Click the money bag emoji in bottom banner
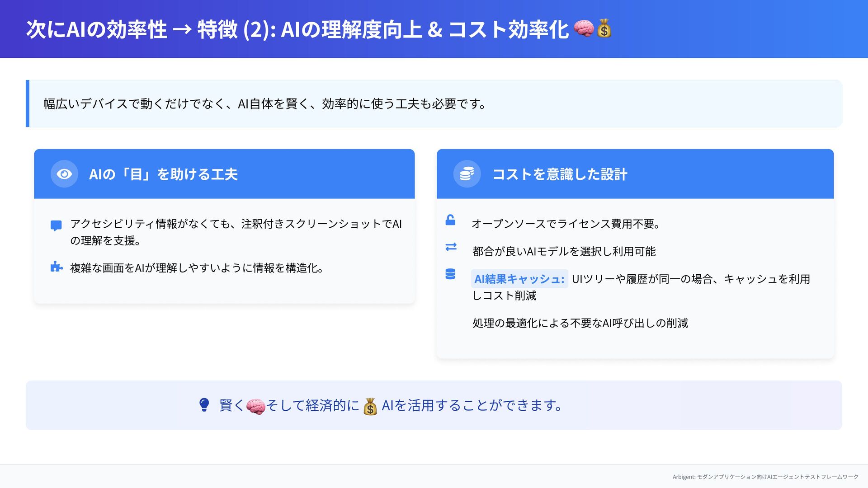868x488 pixels. coord(370,406)
